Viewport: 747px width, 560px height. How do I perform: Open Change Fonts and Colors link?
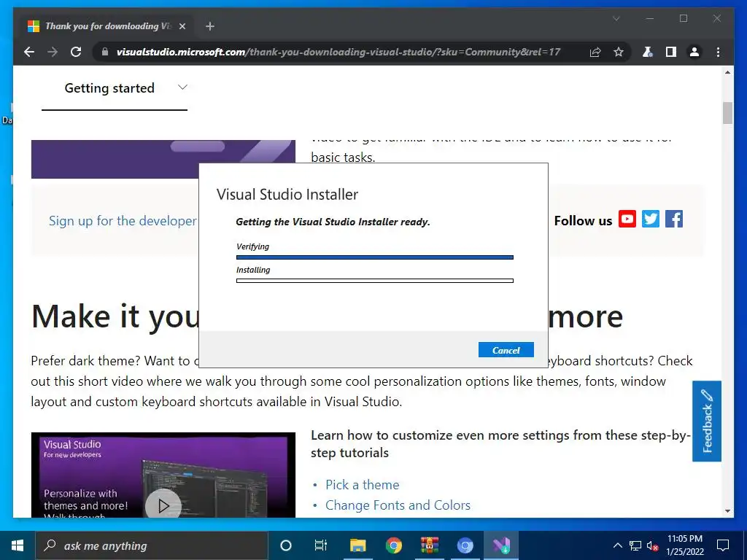tap(398, 505)
